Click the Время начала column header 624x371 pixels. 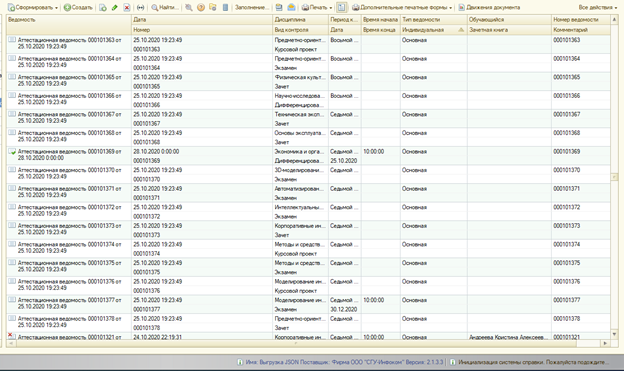coord(380,20)
